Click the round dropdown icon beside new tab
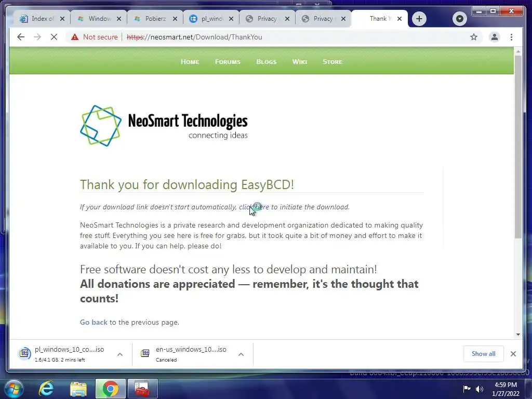This screenshot has width=532, height=399. pos(459,19)
